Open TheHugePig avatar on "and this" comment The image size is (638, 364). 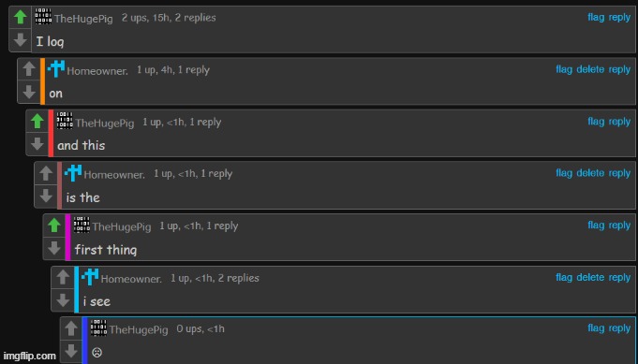(x=65, y=121)
